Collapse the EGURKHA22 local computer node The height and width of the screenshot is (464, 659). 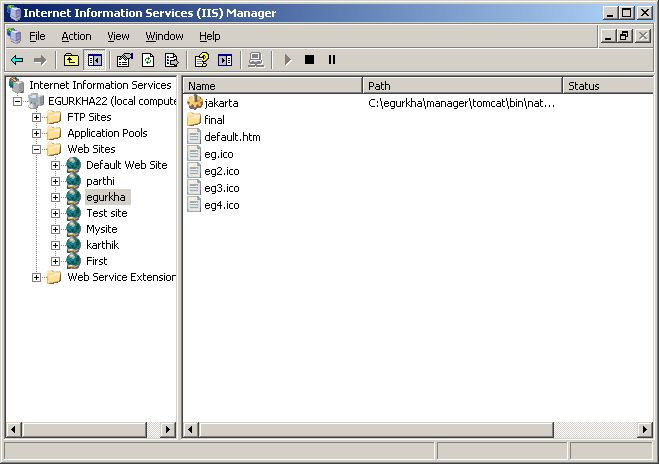(x=17, y=101)
